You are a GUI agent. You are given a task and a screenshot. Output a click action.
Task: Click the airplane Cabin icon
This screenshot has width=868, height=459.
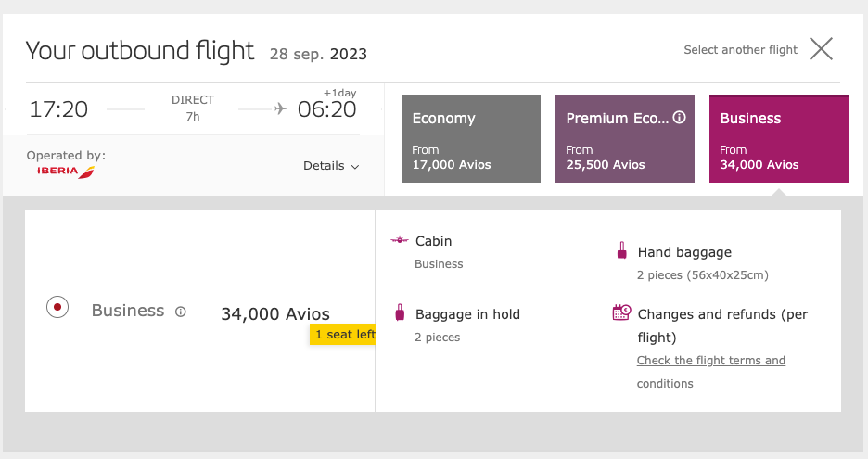(x=399, y=240)
